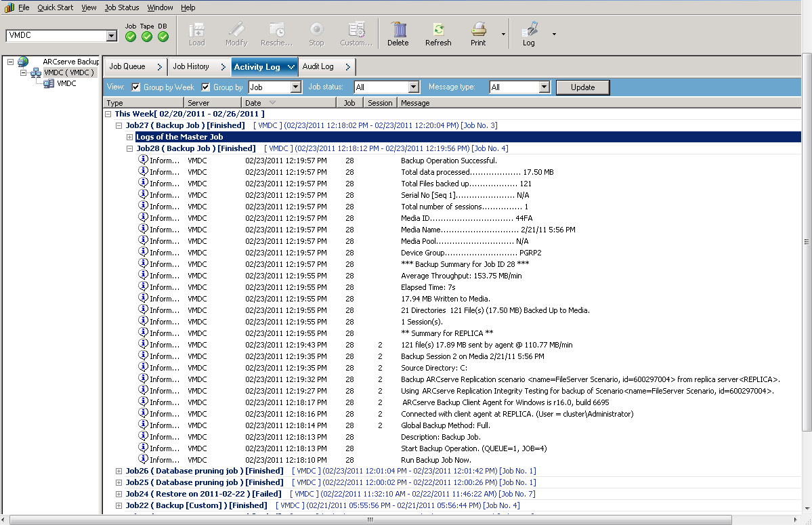This screenshot has width=812, height=525.
Task: Expand Job26 Database pruning job
Action: pyautogui.click(x=119, y=471)
